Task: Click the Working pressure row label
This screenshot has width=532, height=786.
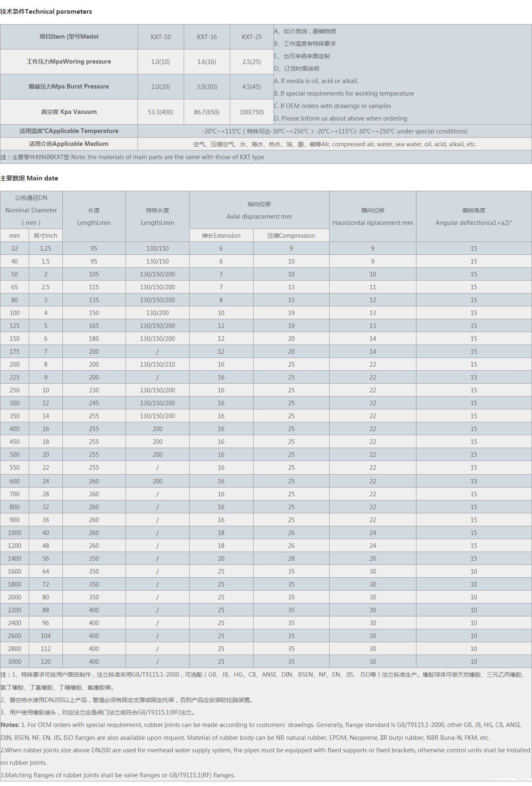Action: (69, 62)
